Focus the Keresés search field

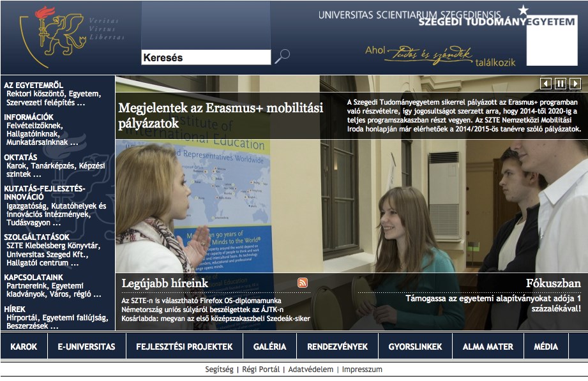[206, 57]
